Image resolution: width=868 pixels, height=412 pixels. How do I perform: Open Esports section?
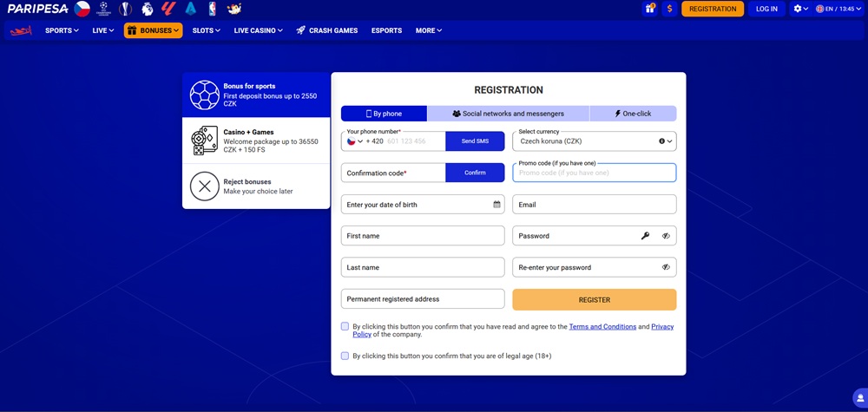[386, 30]
